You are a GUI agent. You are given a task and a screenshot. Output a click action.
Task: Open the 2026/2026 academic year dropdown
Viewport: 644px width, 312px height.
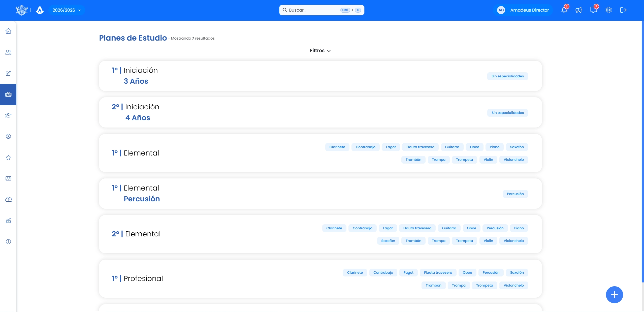67,10
